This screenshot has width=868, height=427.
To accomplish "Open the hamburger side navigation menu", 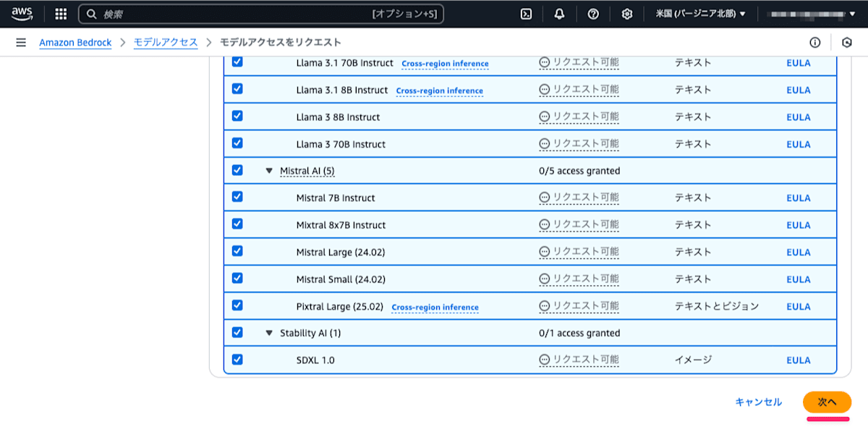I will click(x=21, y=43).
